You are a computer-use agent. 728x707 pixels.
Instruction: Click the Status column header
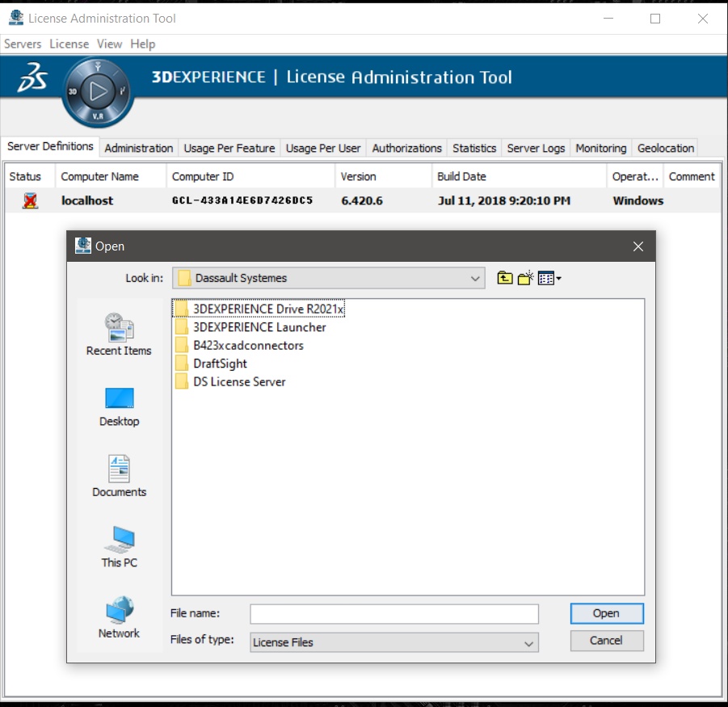point(29,177)
